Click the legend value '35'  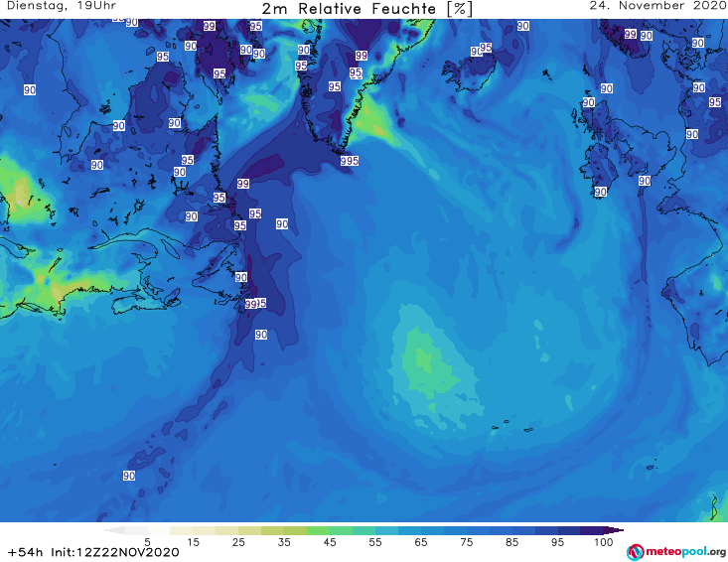coord(284,542)
